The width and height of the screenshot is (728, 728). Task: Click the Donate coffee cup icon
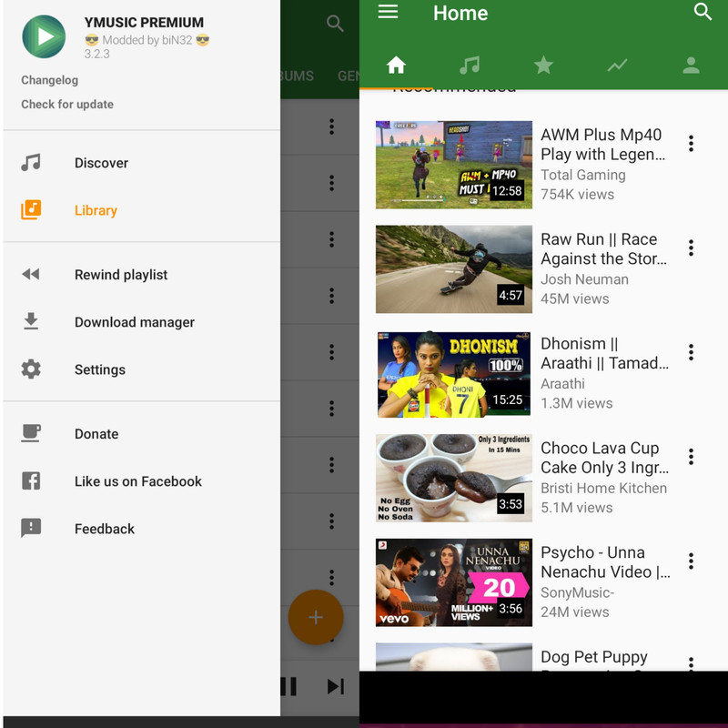(31, 433)
